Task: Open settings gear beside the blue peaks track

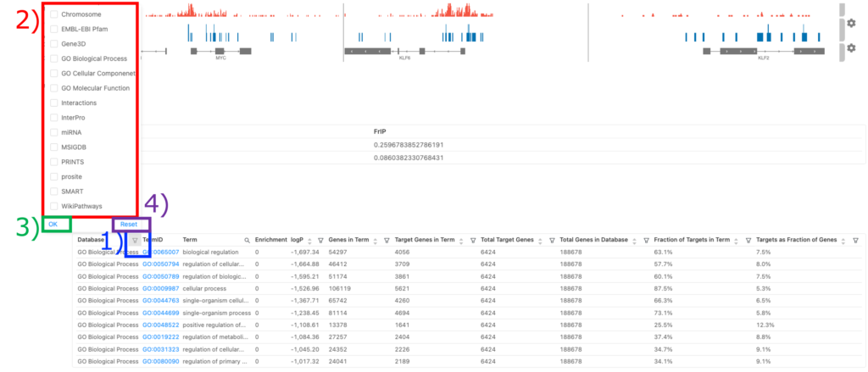Action: coord(851,23)
